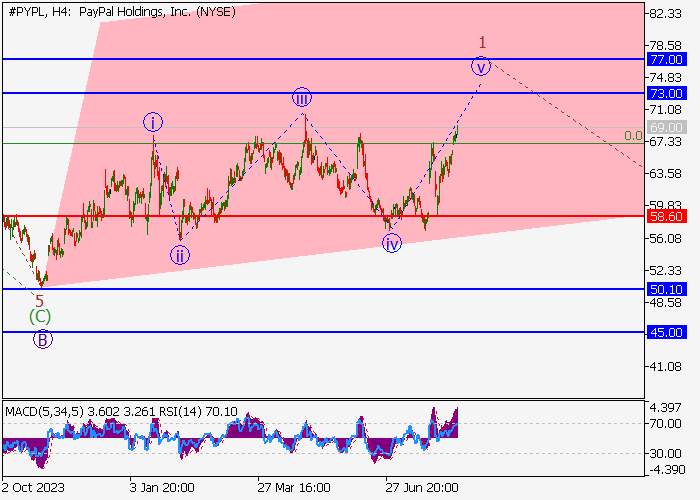Click the 82.33 price axis value
This screenshot has height=500, width=700.
tap(665, 14)
